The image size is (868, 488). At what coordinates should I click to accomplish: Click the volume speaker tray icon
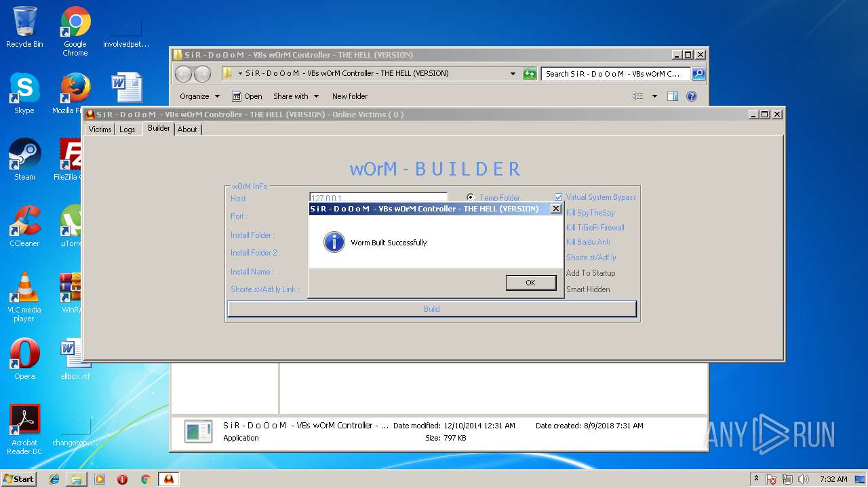pos(804,479)
